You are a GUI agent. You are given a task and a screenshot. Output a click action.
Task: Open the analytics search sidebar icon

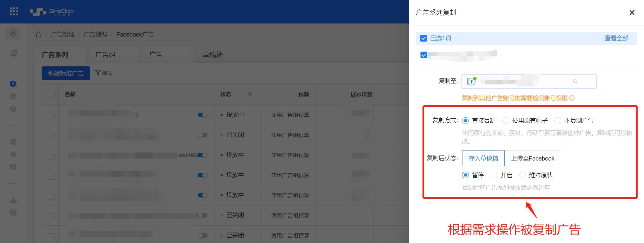click(x=13, y=142)
